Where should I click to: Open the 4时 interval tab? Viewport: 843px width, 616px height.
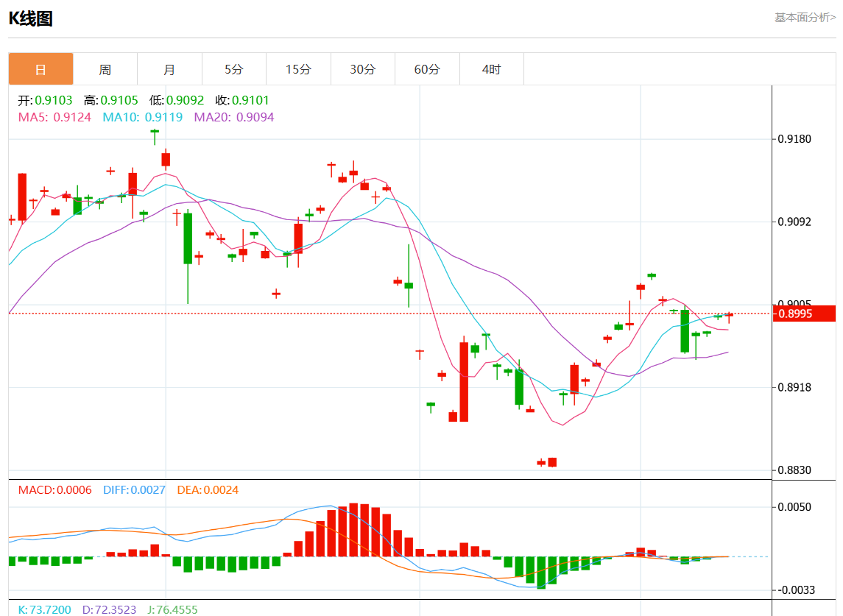491,68
